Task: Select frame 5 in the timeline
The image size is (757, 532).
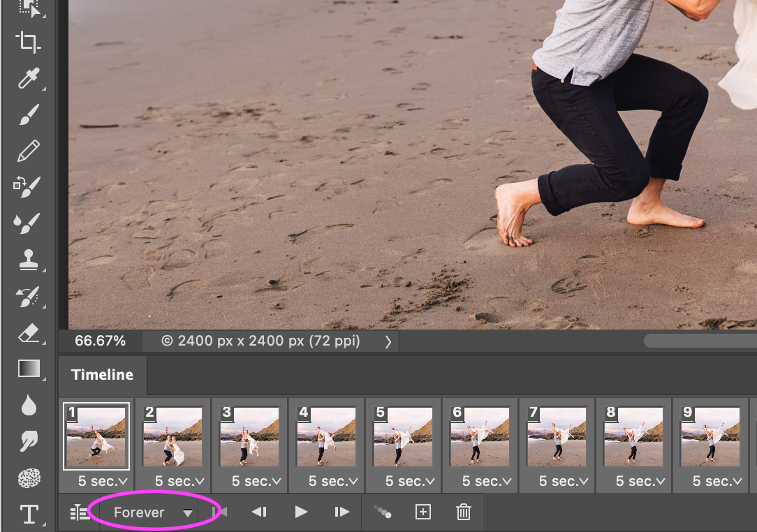Action: tap(403, 436)
